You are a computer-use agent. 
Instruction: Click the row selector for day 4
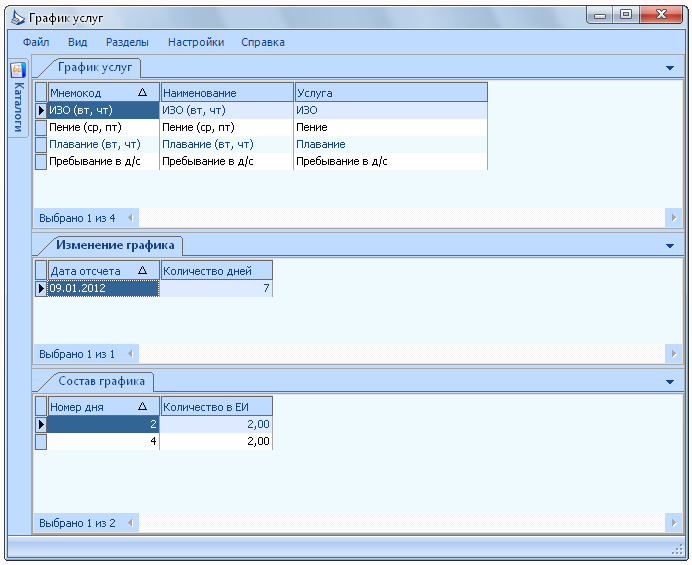(41, 441)
